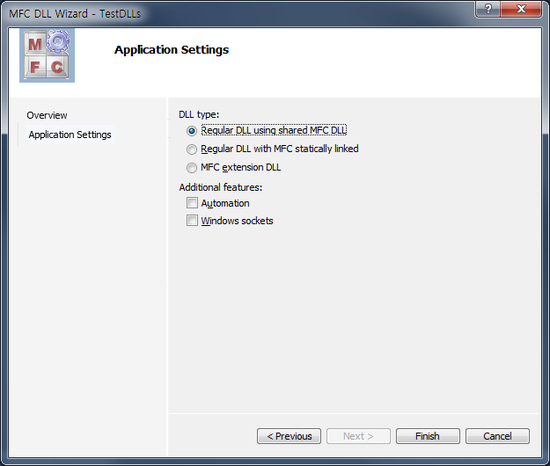This screenshot has width=550, height=466.
Task: Close the MFC DLL Wizard dialog
Action: coord(521,9)
